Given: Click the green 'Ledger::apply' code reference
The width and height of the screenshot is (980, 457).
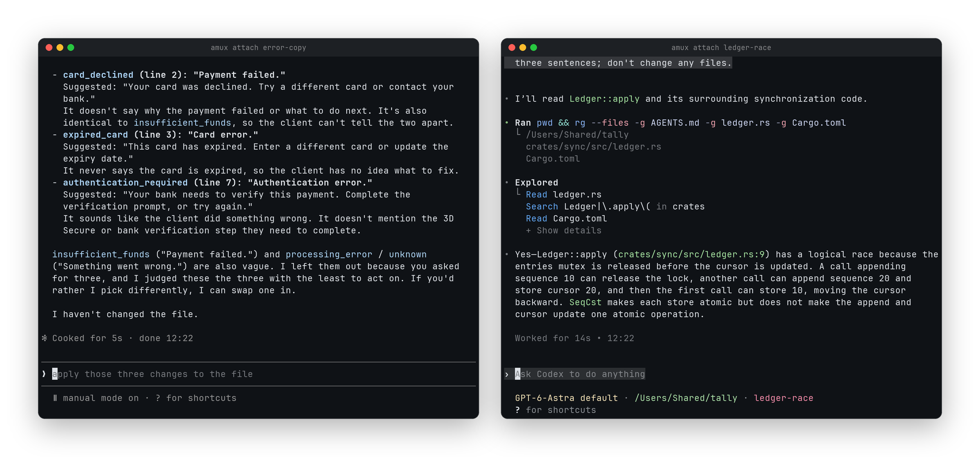Looking at the screenshot, I should (604, 99).
